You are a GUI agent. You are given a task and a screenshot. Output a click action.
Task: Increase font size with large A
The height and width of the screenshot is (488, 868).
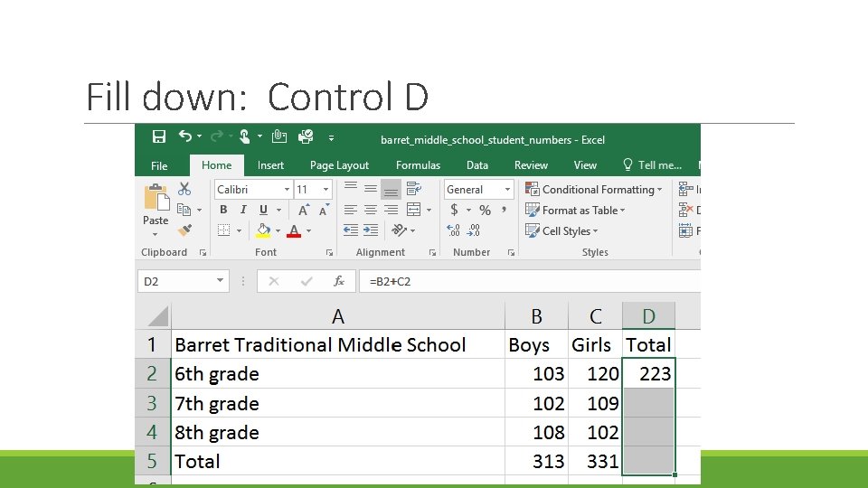point(303,210)
